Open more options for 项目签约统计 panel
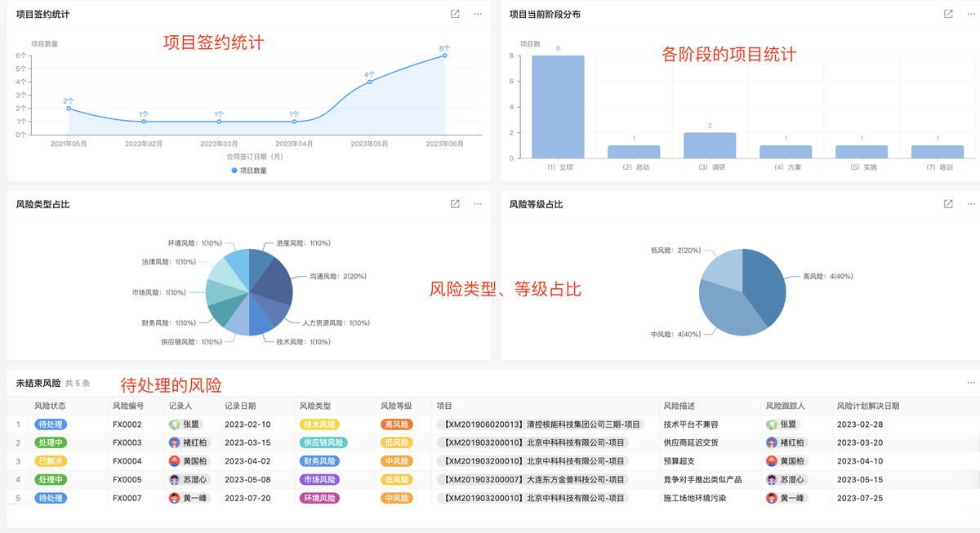Screen dimensions: 980x533 pyautogui.click(x=478, y=14)
